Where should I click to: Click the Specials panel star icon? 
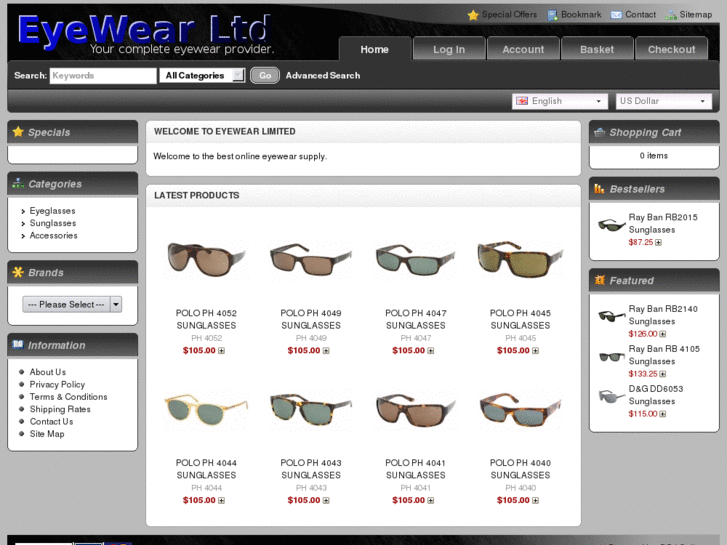pyautogui.click(x=18, y=132)
